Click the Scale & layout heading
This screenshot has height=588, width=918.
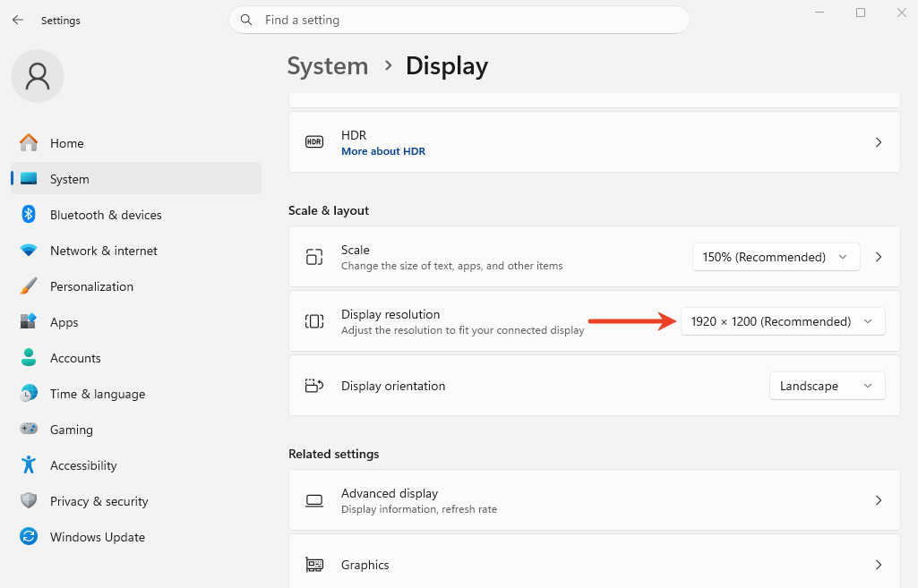point(329,210)
